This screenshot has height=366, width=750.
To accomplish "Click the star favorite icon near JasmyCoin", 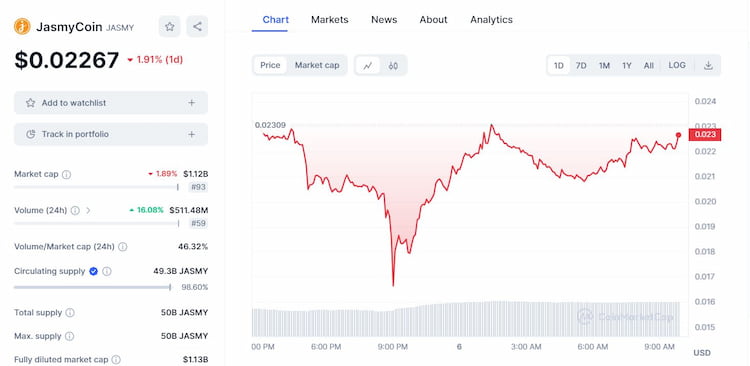I will [169, 27].
